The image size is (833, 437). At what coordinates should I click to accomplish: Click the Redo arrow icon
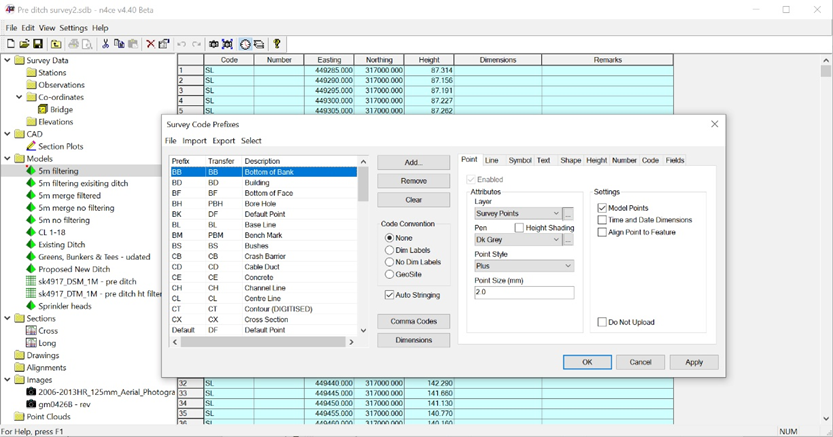pyautogui.click(x=197, y=44)
